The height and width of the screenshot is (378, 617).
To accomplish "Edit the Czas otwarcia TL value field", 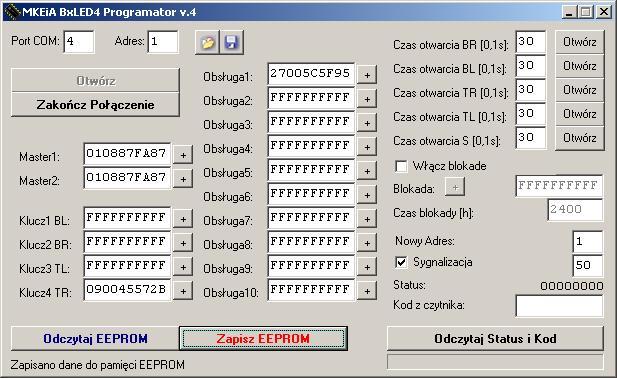I will [531, 114].
